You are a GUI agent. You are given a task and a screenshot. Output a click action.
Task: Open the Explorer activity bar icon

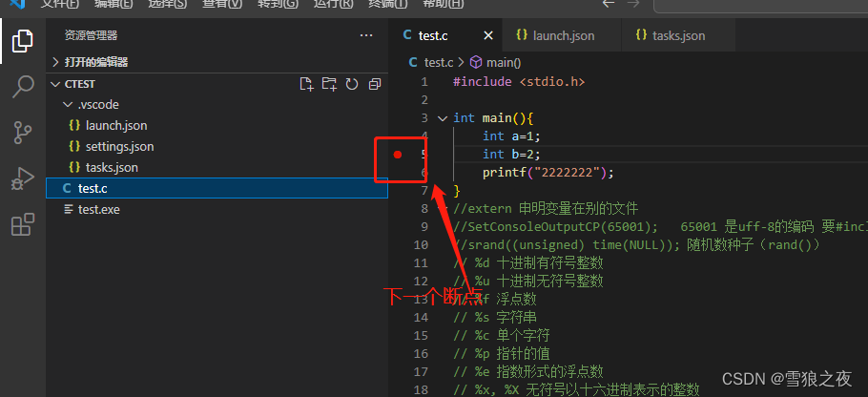click(22, 41)
